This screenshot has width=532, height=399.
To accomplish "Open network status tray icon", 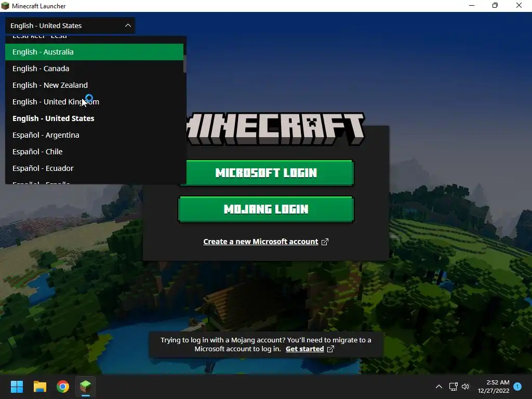I will [453, 387].
